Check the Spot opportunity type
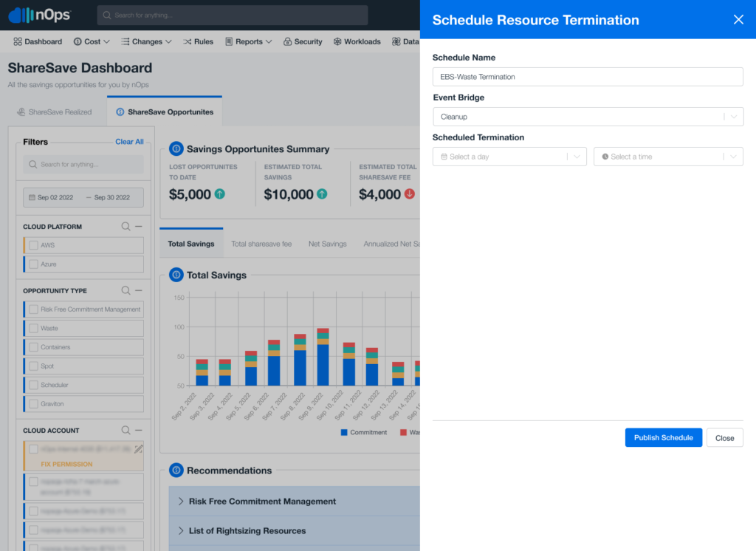Image resolution: width=756 pixels, height=551 pixels. pyautogui.click(x=33, y=366)
